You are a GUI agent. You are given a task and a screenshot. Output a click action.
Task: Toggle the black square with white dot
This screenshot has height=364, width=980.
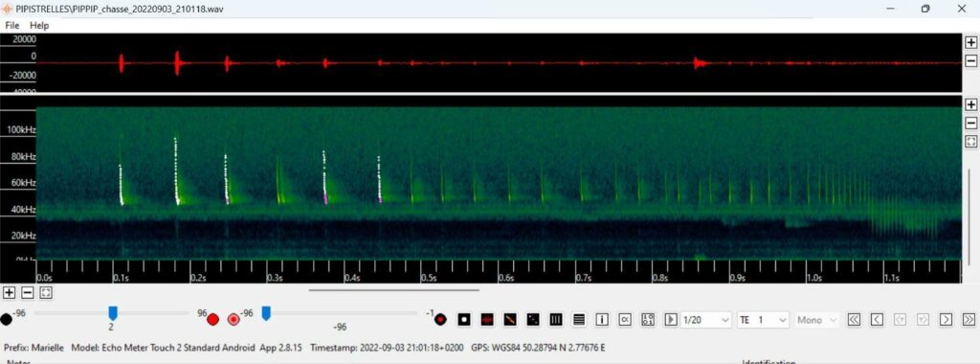464,320
